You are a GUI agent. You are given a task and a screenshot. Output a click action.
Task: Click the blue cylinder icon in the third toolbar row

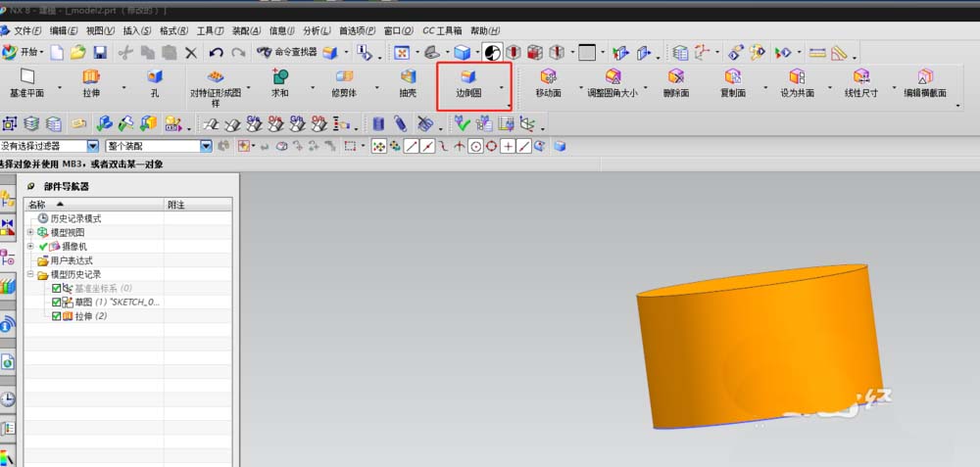[x=378, y=123]
